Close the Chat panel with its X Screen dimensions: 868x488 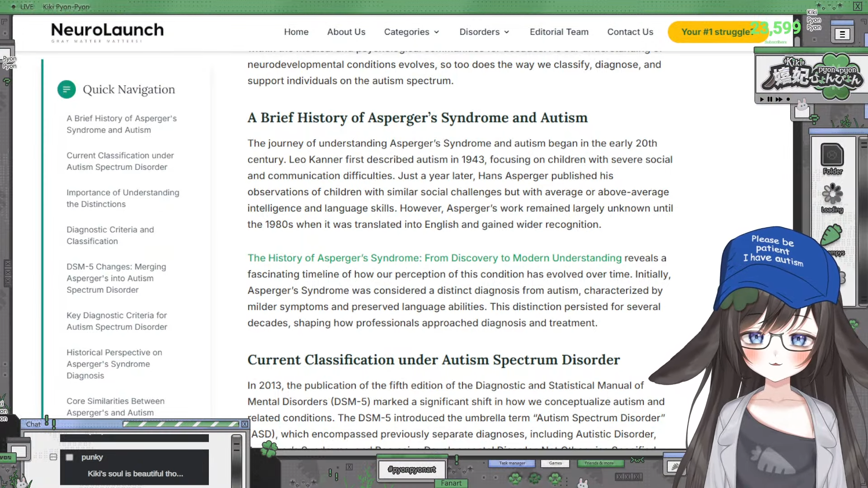[x=245, y=424]
